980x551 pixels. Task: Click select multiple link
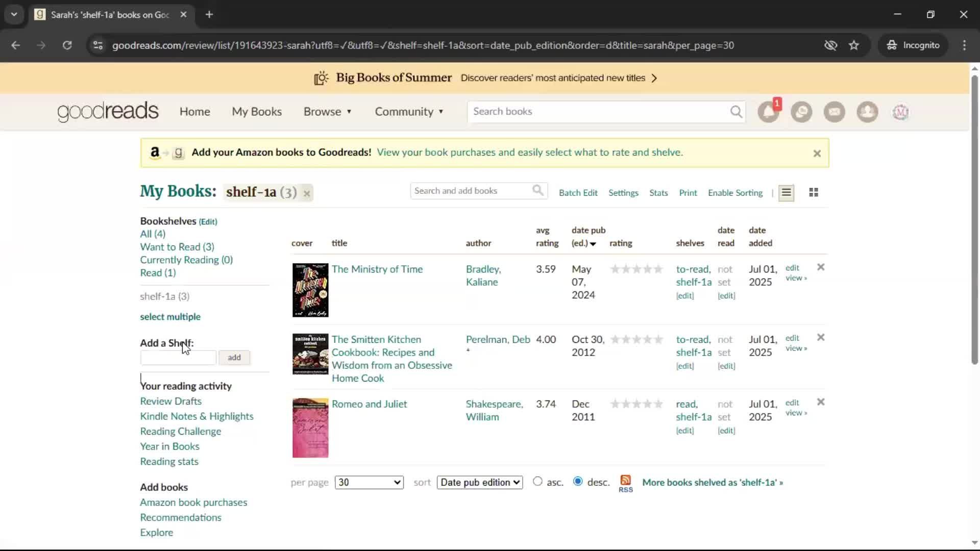tap(170, 317)
